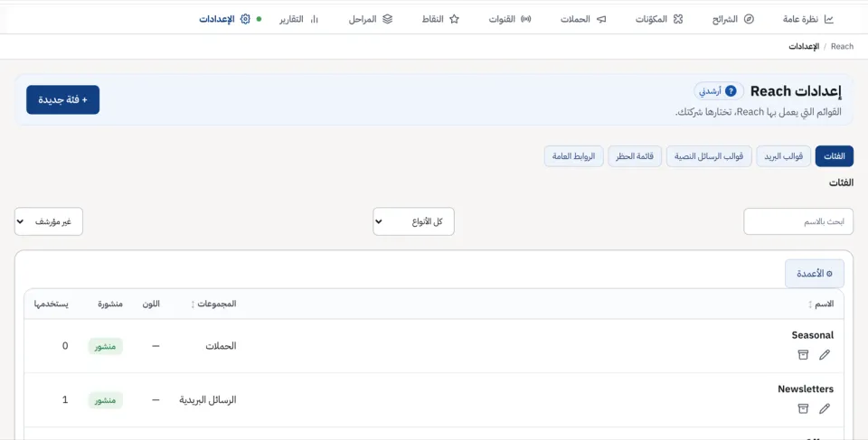The width and height of the screenshot is (868, 440).
Task: Click the الحملات group cell in Seasonal row
Action: tap(221, 346)
